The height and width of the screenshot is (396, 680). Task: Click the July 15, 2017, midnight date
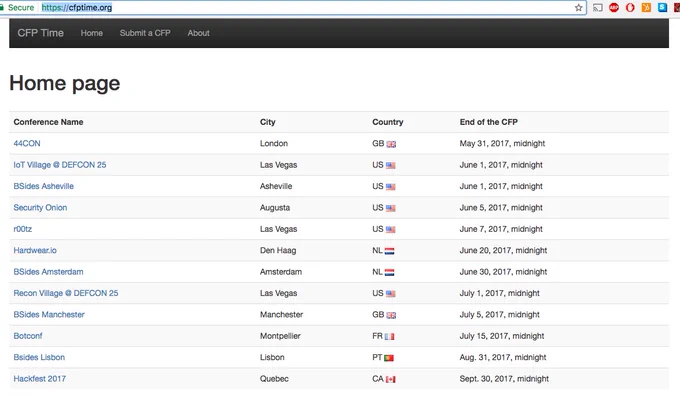[x=502, y=336]
